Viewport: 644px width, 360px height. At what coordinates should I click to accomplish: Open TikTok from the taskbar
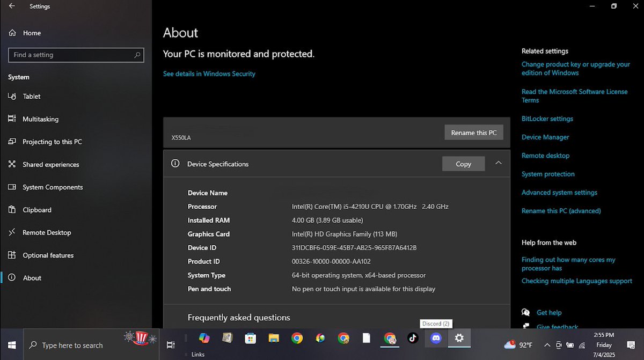pos(412,338)
